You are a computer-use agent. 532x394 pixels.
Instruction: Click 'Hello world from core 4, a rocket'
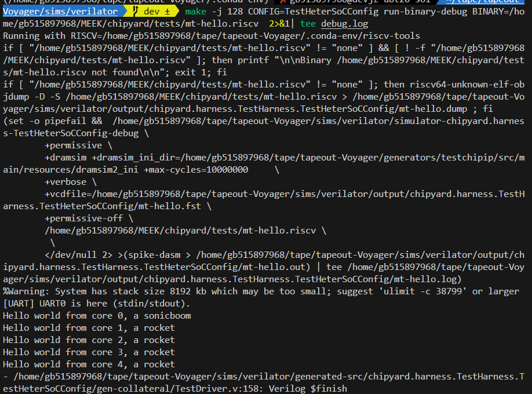[x=89, y=364]
